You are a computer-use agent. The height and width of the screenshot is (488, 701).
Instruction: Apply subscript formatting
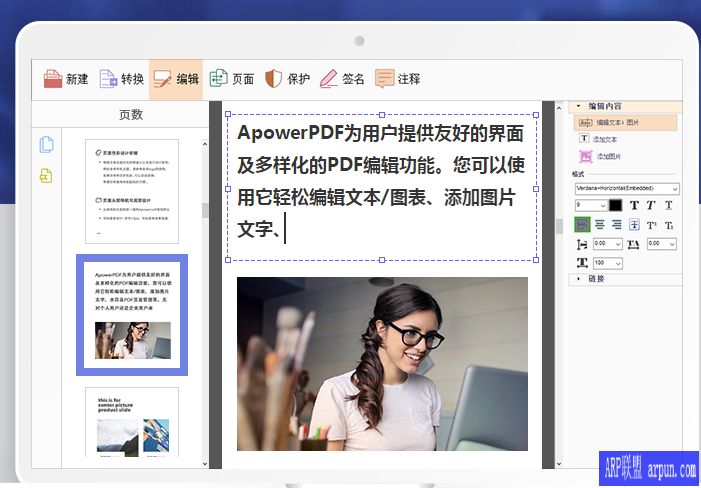669,225
